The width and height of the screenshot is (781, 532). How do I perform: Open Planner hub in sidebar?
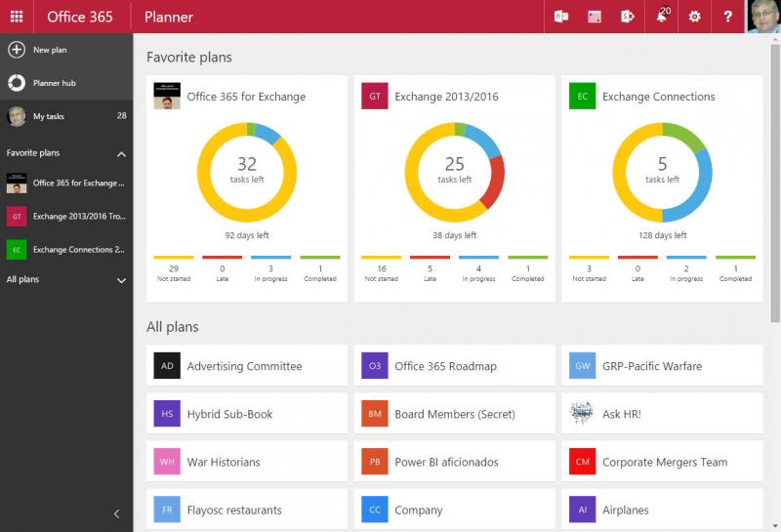click(66, 83)
